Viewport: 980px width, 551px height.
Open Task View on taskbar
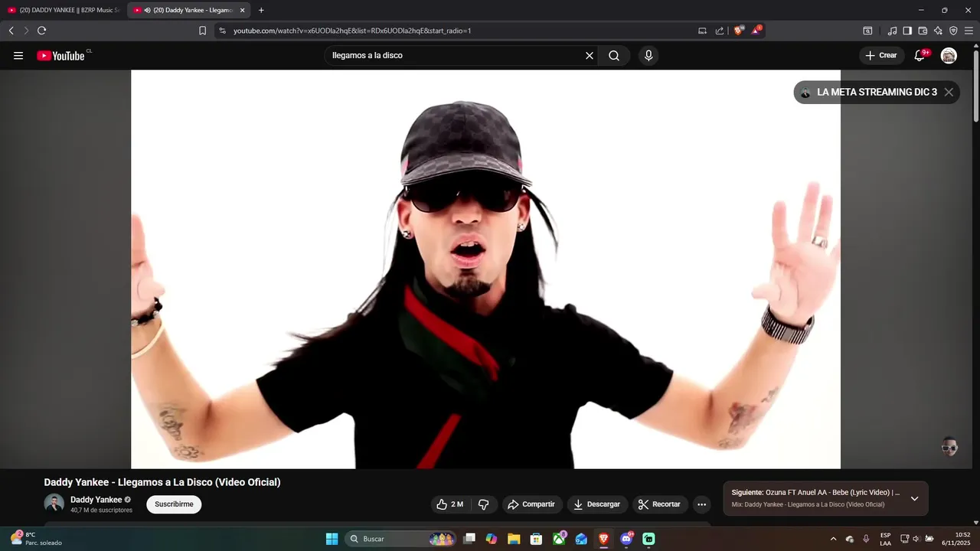pyautogui.click(x=469, y=539)
